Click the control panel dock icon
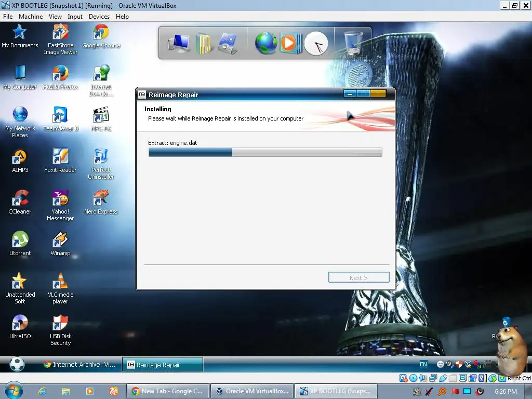532x399 pixels. (x=228, y=44)
